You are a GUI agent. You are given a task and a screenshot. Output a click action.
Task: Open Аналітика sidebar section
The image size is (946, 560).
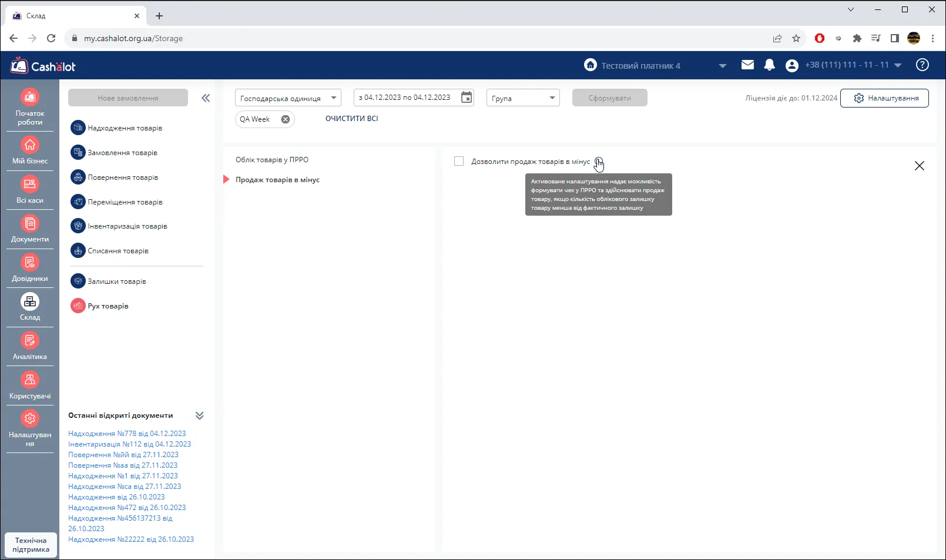click(30, 346)
